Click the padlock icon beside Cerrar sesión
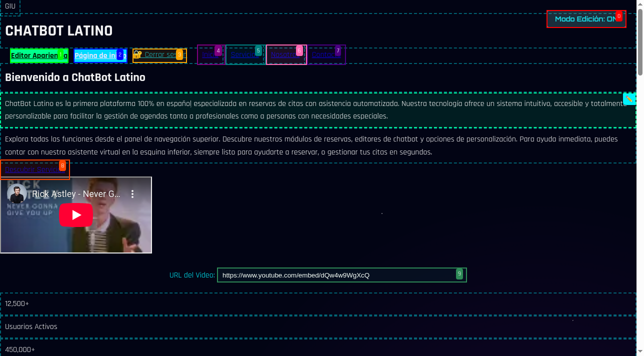Screen dimensions: 644x356 tap(137, 54)
